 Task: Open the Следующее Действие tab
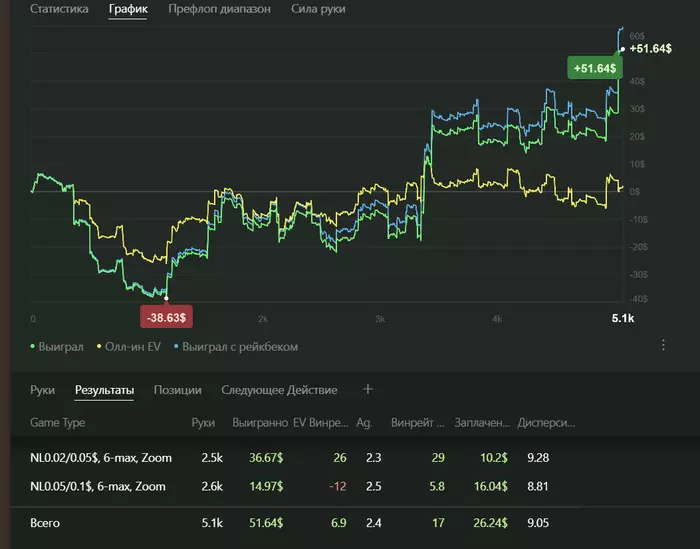click(x=279, y=390)
